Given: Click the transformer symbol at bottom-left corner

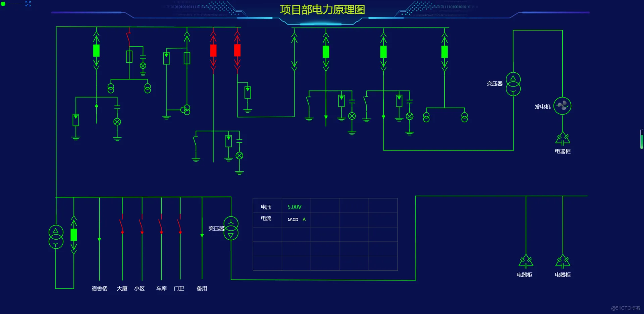Looking at the screenshot, I should point(56,237).
